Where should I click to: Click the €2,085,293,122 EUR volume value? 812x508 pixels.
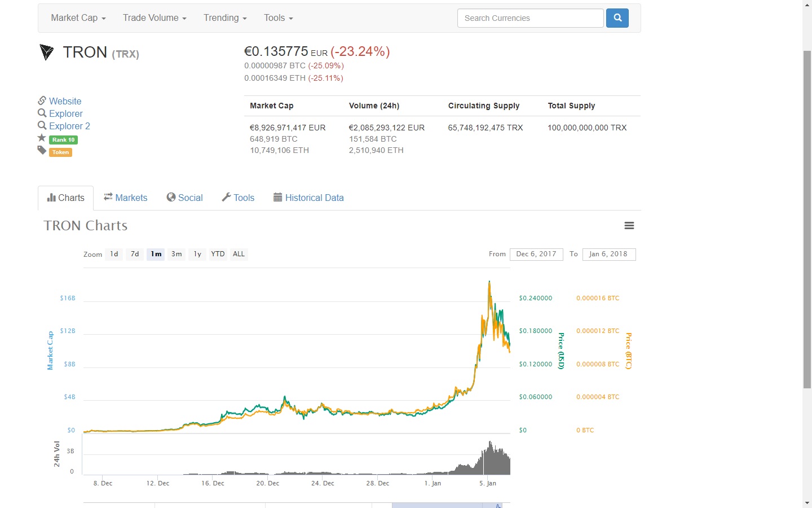(x=387, y=128)
